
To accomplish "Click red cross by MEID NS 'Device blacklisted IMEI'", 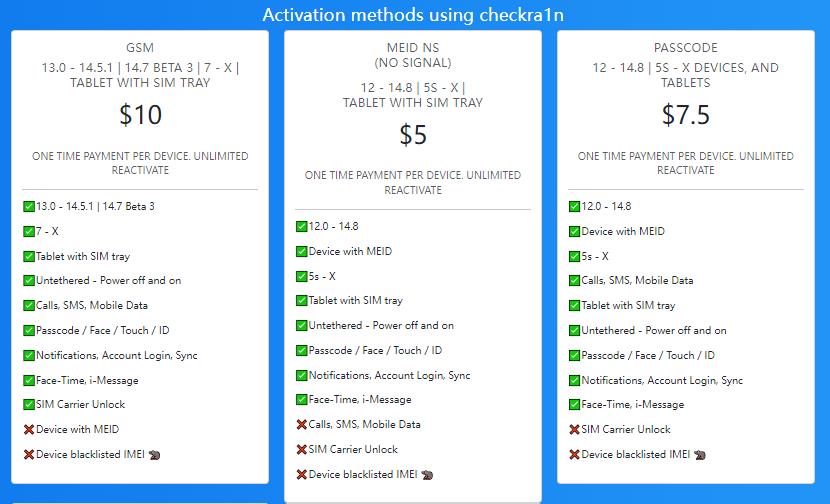I will (x=302, y=474).
